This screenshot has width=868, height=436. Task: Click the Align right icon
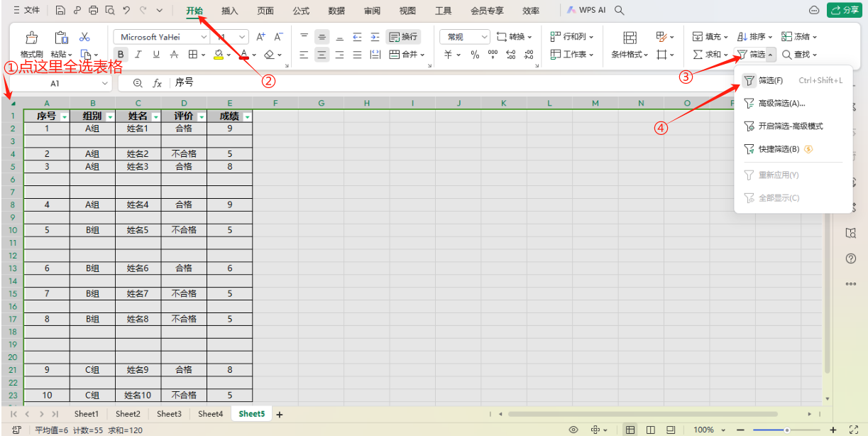(x=340, y=55)
